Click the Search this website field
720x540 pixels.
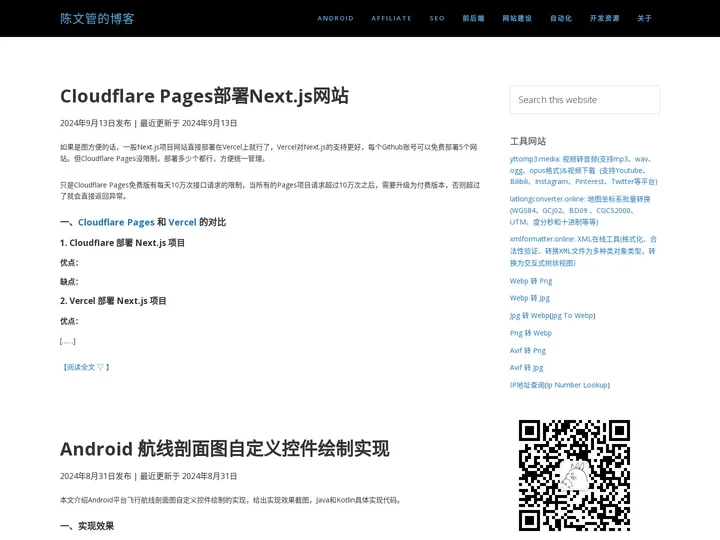point(585,100)
